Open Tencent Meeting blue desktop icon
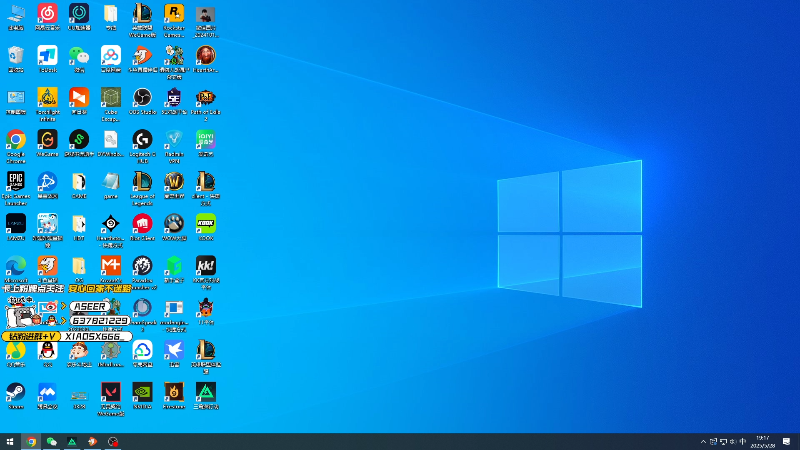Screen dimensions: 800x450 coord(47,396)
